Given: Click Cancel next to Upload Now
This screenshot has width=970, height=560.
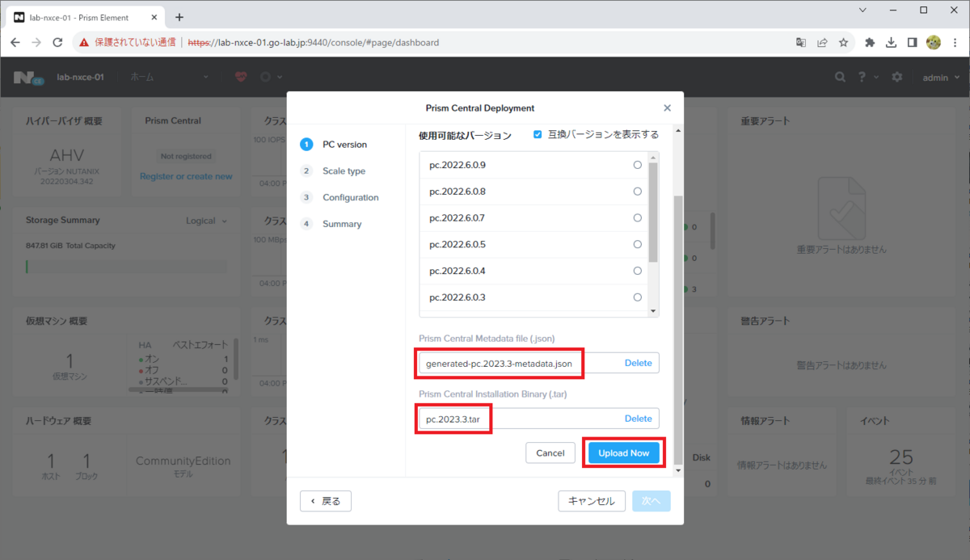Looking at the screenshot, I should click(550, 453).
